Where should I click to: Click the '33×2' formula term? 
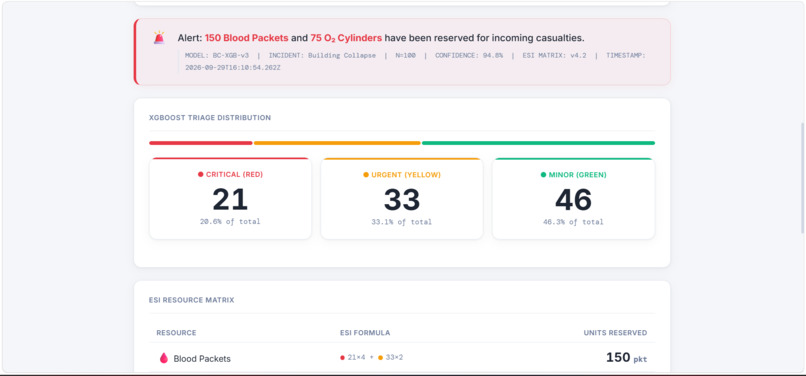pos(394,357)
